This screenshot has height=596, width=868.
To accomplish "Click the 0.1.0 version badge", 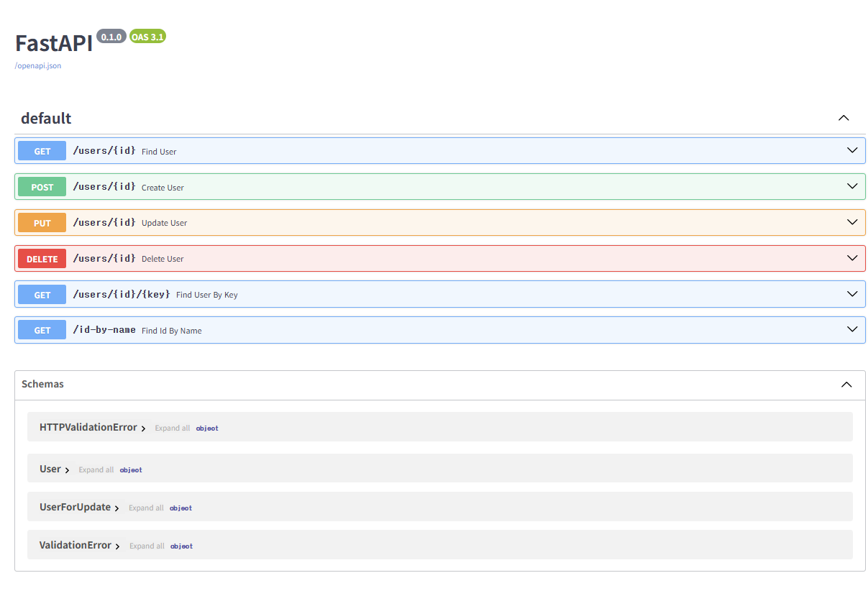I will tap(111, 37).
